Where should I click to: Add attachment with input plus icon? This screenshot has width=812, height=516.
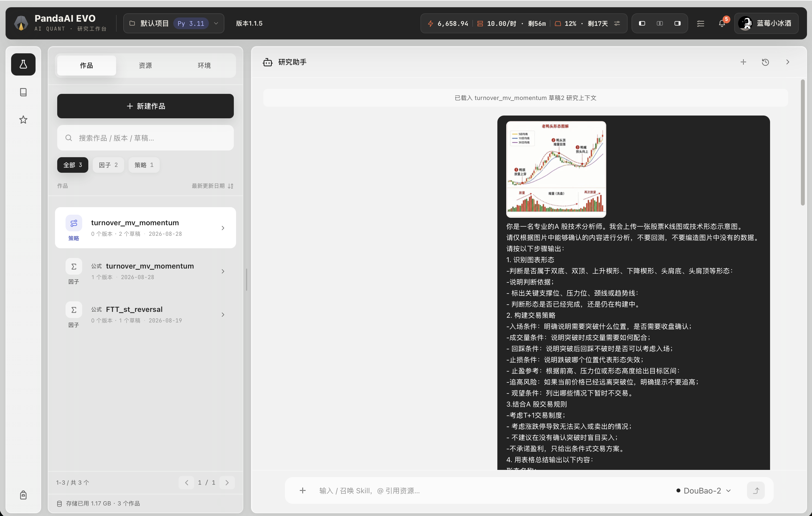click(x=303, y=491)
